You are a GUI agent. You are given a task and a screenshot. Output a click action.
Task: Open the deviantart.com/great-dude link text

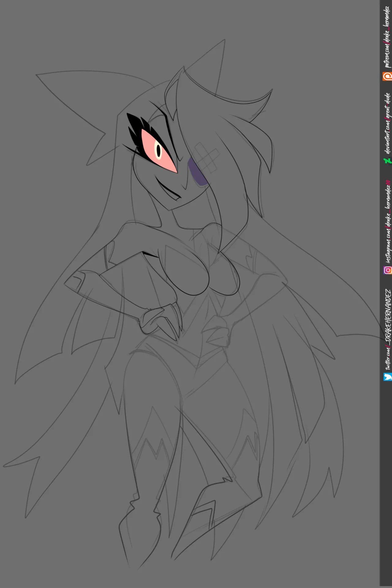point(387,123)
